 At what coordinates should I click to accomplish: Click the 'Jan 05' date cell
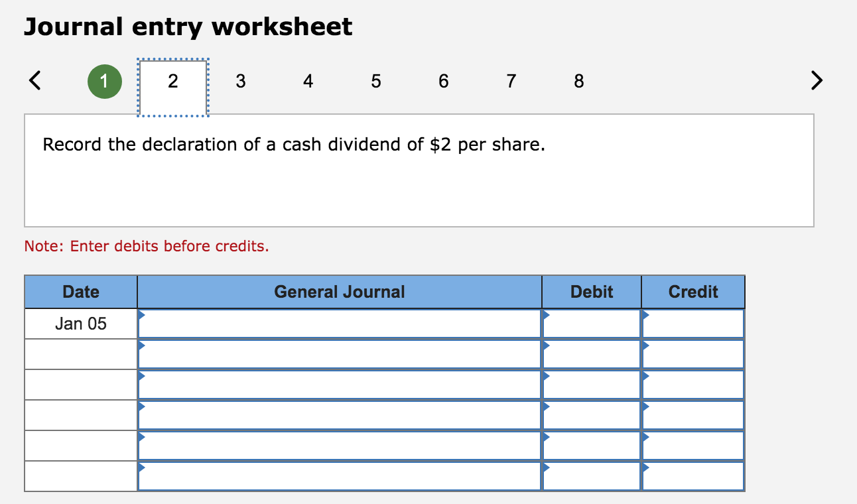coord(81,324)
